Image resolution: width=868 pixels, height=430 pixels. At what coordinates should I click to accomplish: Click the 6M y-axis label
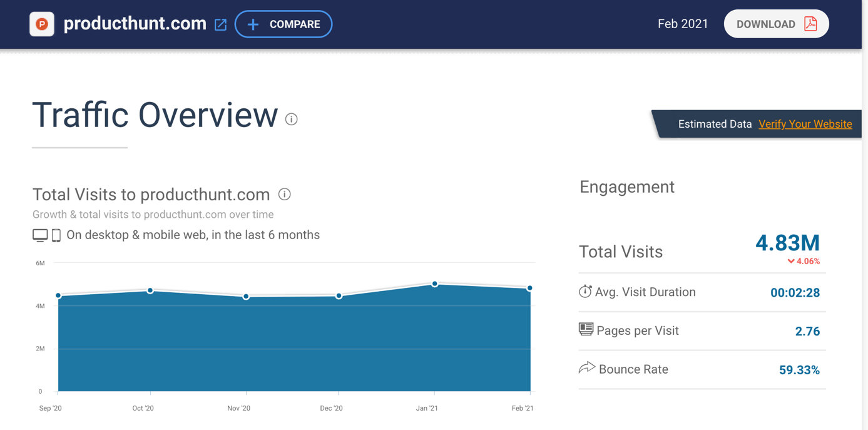tap(40, 264)
